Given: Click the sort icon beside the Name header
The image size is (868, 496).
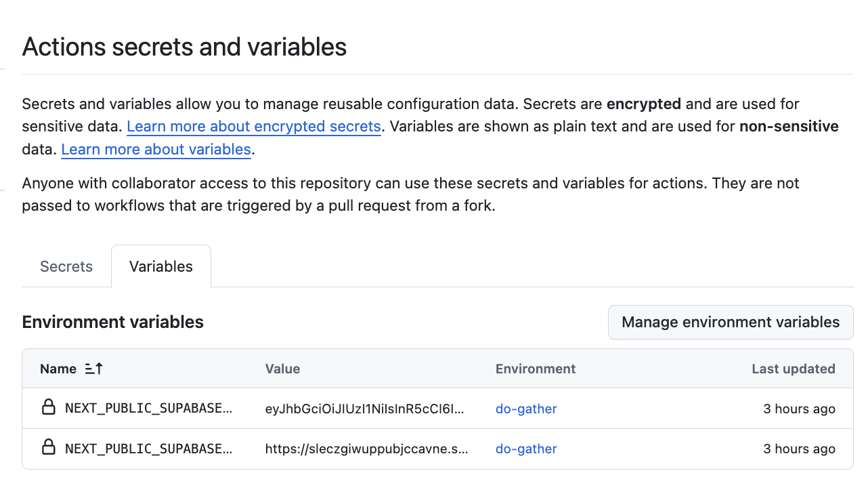Looking at the screenshot, I should click(94, 369).
